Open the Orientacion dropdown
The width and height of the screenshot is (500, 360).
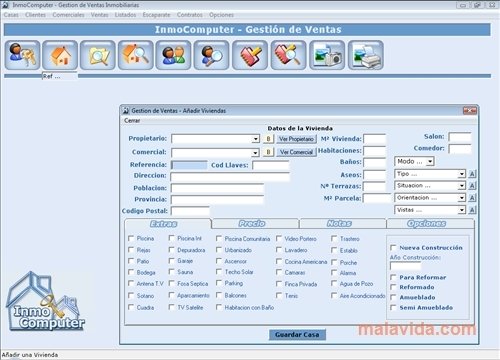461,198
